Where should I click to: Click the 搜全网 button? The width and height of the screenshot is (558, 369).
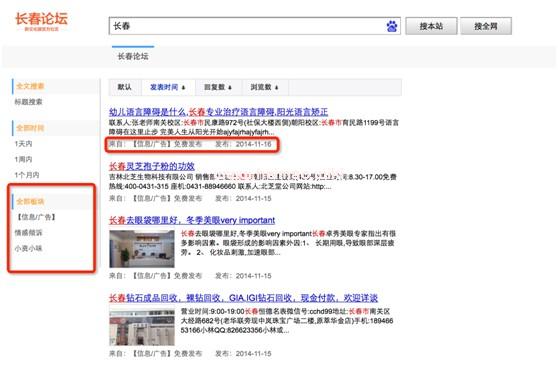pos(486,26)
